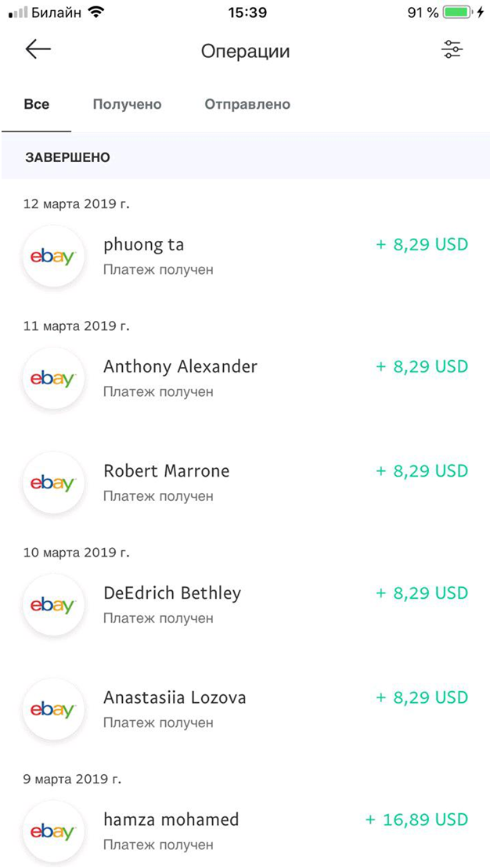Open the Отправлено tab

(247, 103)
